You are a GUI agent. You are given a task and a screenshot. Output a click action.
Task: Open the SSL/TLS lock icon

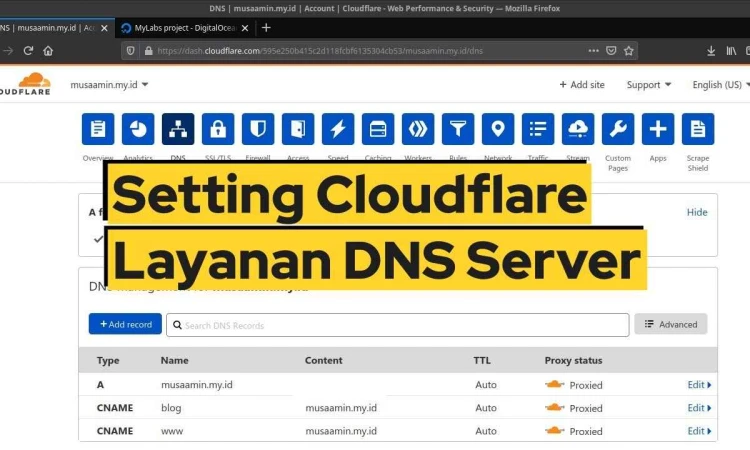click(x=218, y=129)
